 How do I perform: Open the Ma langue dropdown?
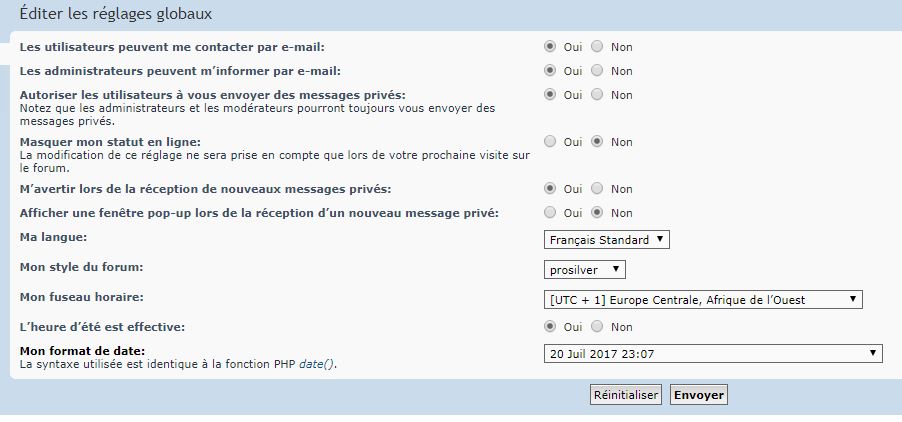(607, 240)
